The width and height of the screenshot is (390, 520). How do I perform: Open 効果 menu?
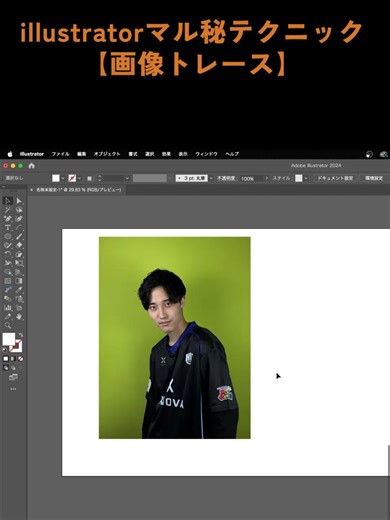166,154
